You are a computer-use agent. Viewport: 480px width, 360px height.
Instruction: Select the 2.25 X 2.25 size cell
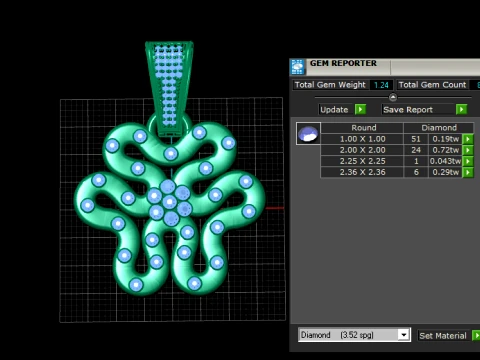[x=362, y=161]
